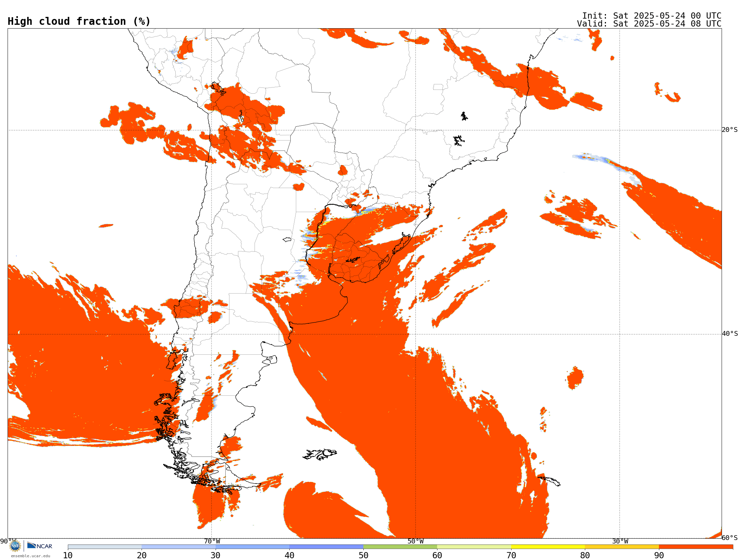Pick the yellow 70-80 colorbar segment
Viewport: 744px width, 560px height.
point(548,547)
